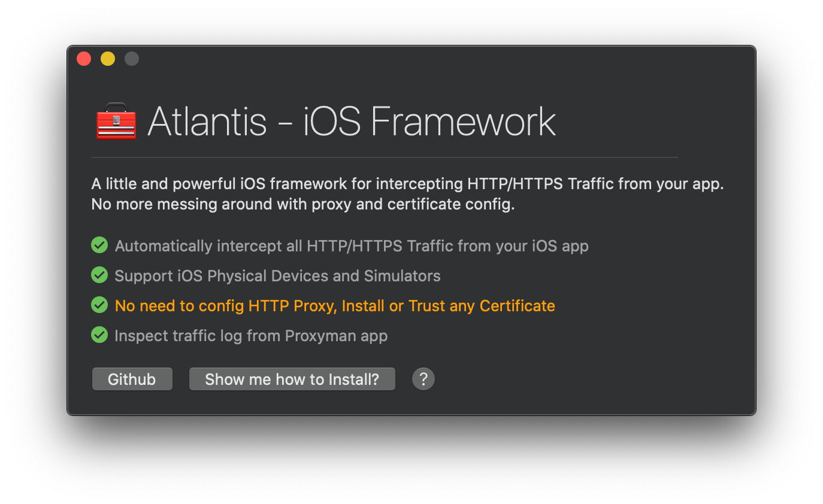The width and height of the screenshot is (823, 504).
Task: Close the window with the red button
Action: click(x=84, y=59)
